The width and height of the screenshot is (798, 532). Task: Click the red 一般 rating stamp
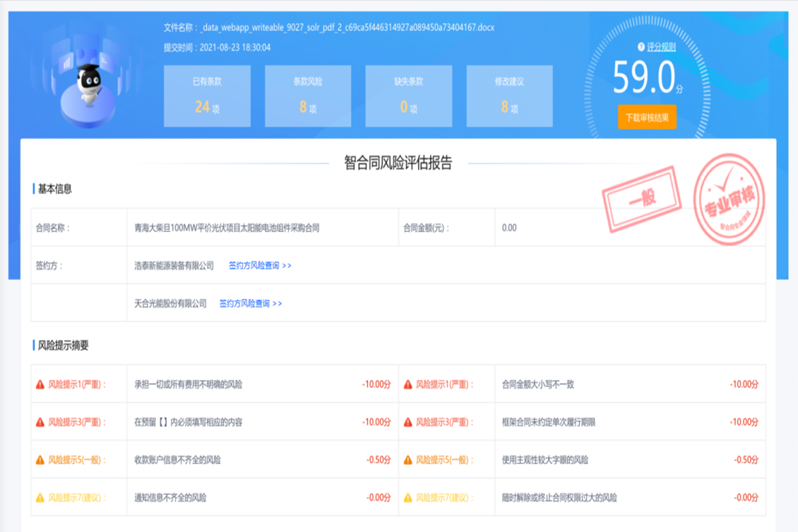coord(641,199)
